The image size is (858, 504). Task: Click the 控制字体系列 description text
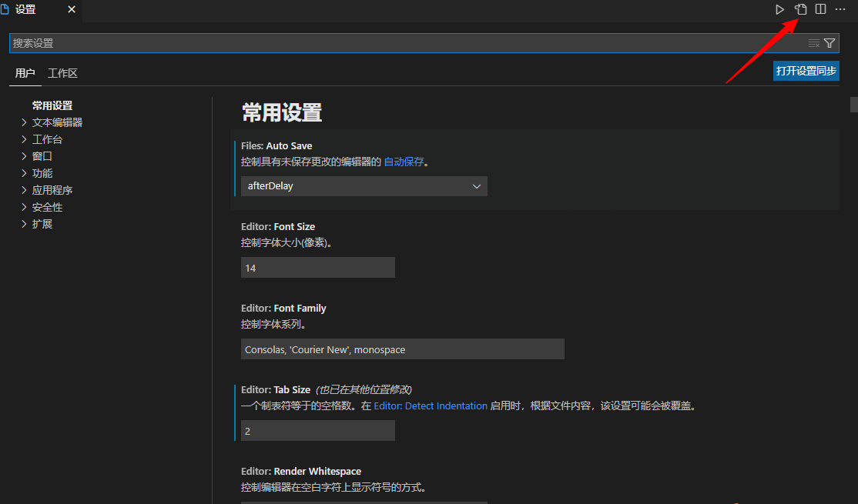[274, 324]
